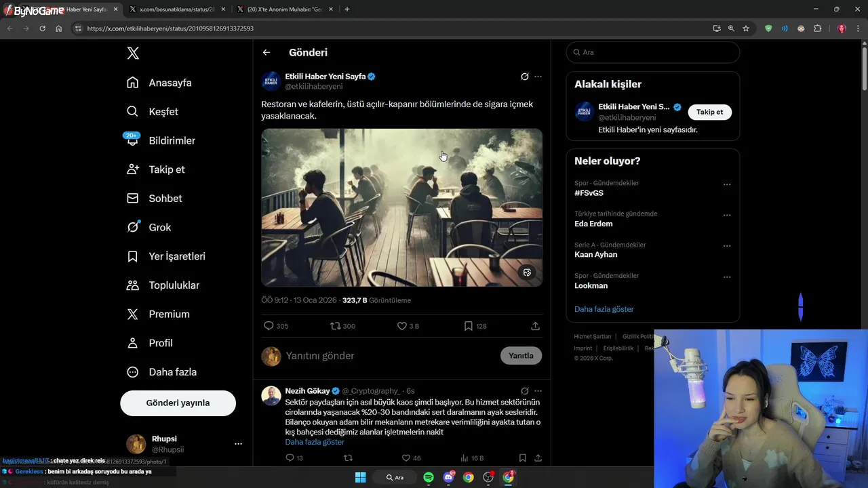Bookmark the post with 128 saves
This screenshot has height=488, width=868.
[475, 326]
